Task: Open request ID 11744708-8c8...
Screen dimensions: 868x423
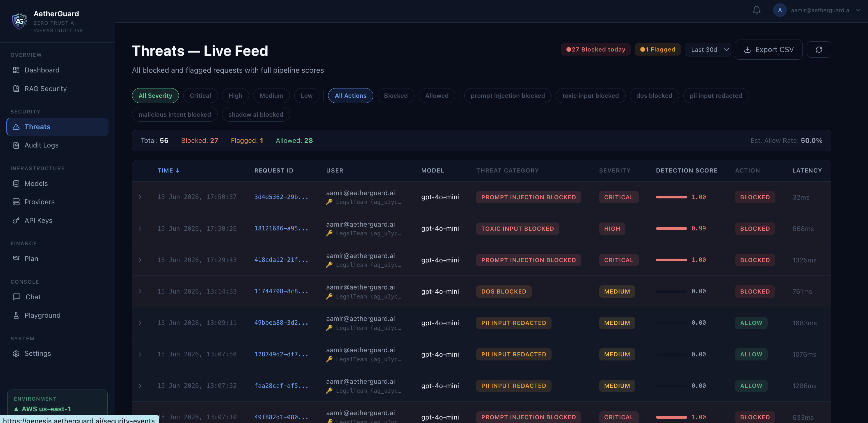Action: pyautogui.click(x=281, y=291)
